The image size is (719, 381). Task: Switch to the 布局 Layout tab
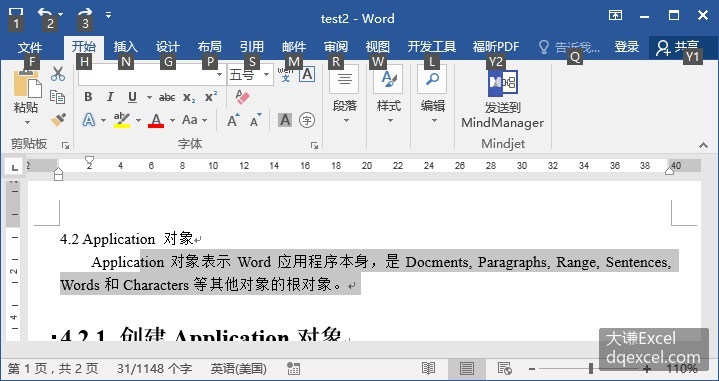[x=210, y=47]
